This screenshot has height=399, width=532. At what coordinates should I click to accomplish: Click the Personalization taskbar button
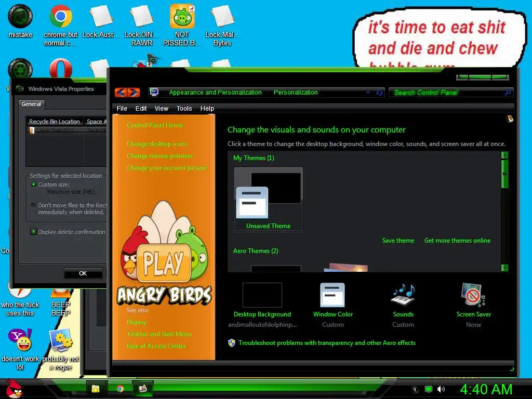coord(142,389)
